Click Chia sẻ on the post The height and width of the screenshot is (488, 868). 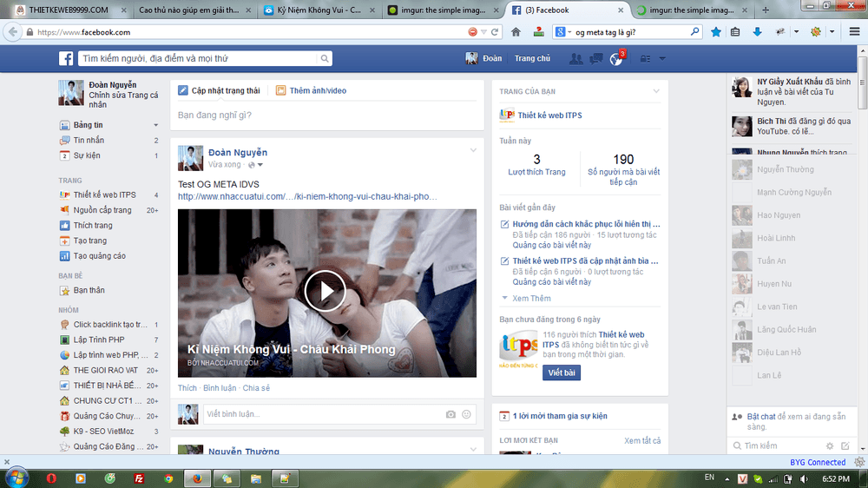(x=256, y=388)
